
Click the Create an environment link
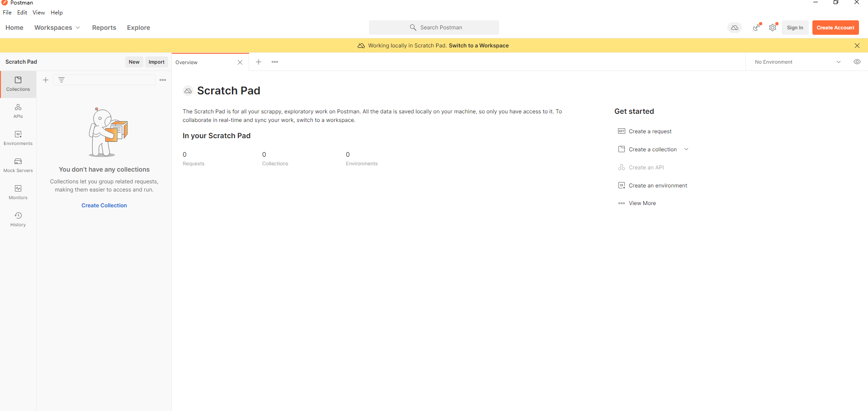(x=658, y=186)
